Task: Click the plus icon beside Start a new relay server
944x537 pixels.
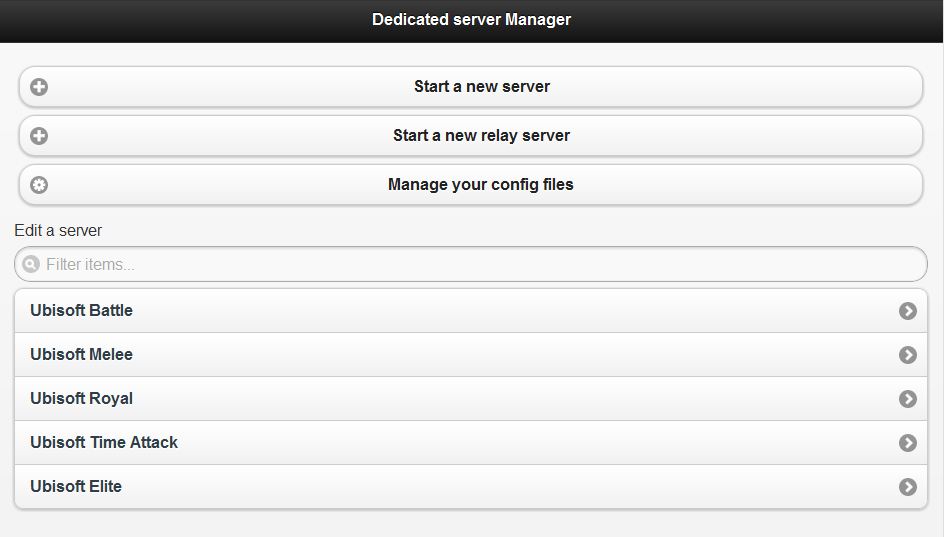Action: tap(39, 135)
